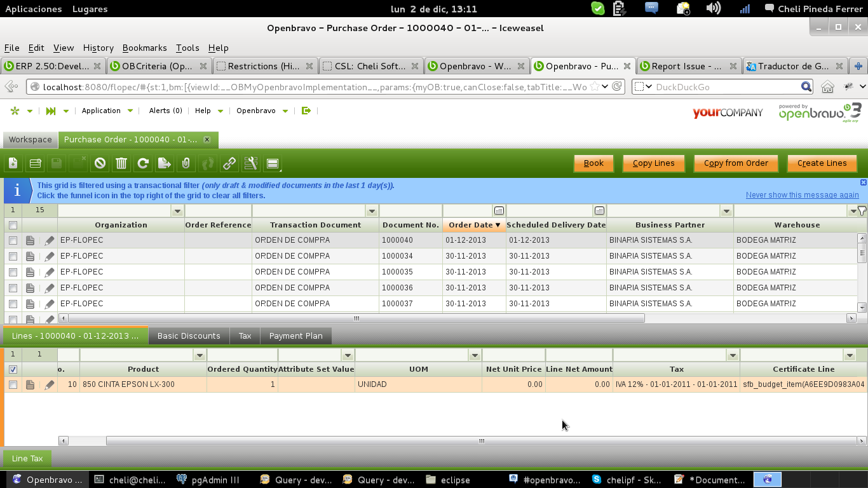Image resolution: width=868 pixels, height=488 pixels.
Task: Click the export to spreadsheet icon
Action: (x=165, y=163)
